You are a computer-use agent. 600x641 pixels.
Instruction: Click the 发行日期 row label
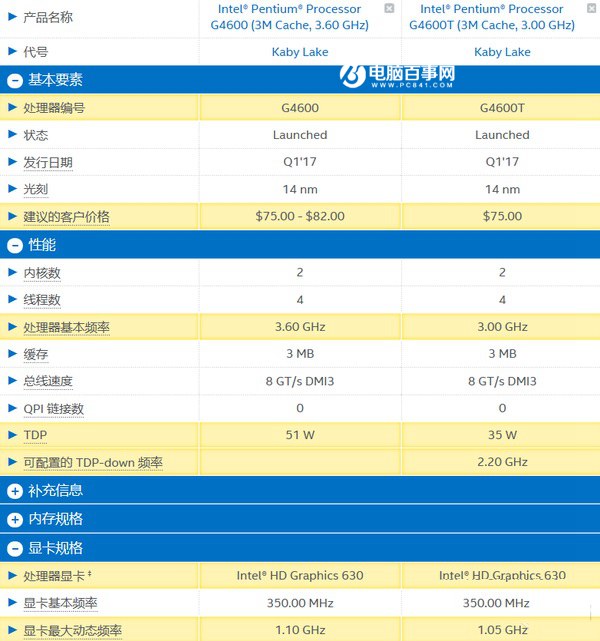[x=48, y=162]
